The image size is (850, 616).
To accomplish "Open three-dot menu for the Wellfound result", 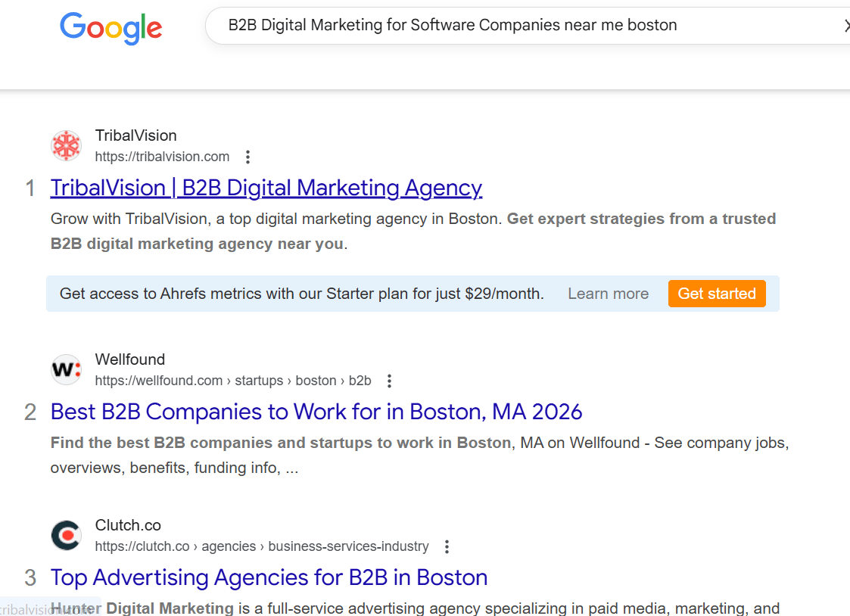I will coord(389,381).
